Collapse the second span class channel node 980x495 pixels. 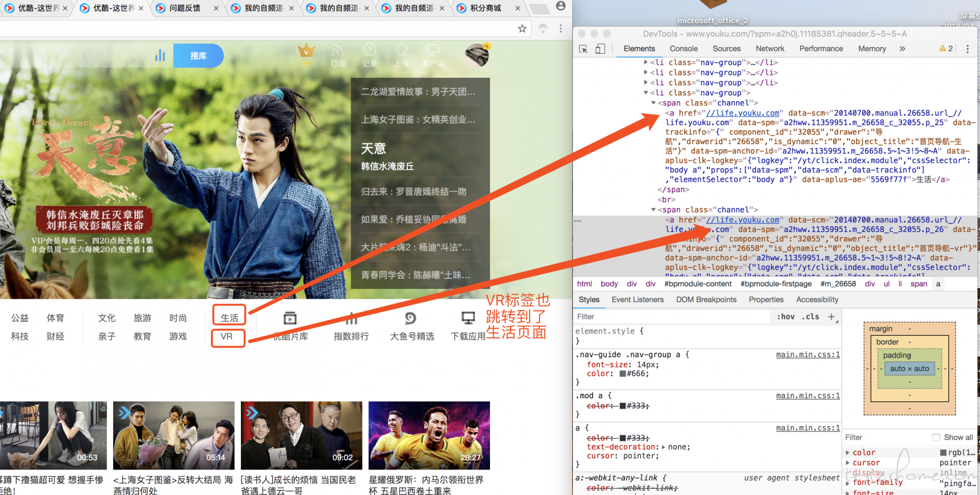[x=653, y=210]
